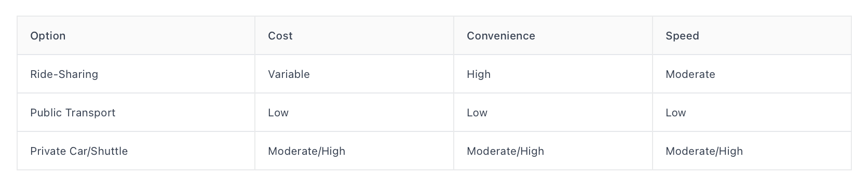Image resolution: width=868 pixels, height=187 pixels.
Task: Click Private Car/Shuttle convenience cell Moderate/High
Action: (x=505, y=151)
